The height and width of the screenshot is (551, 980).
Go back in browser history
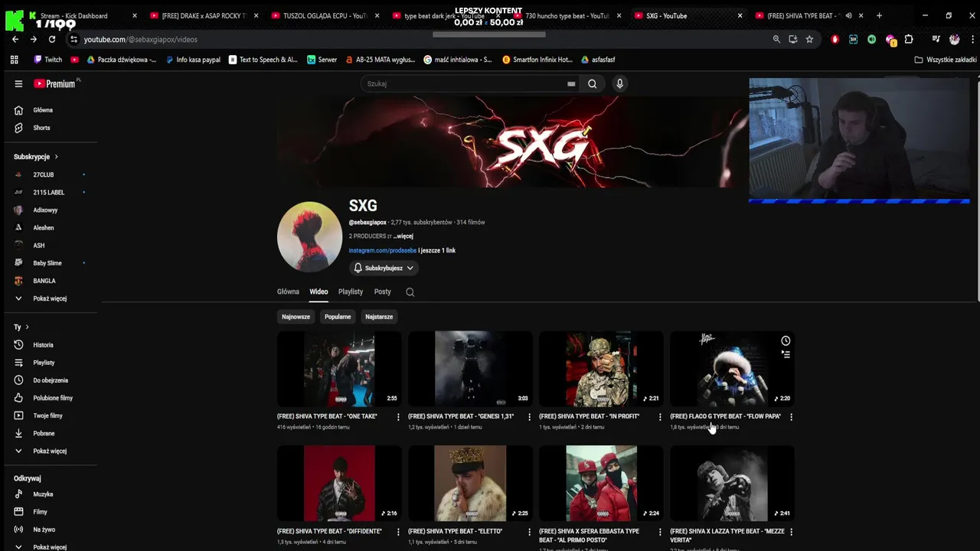15,39
